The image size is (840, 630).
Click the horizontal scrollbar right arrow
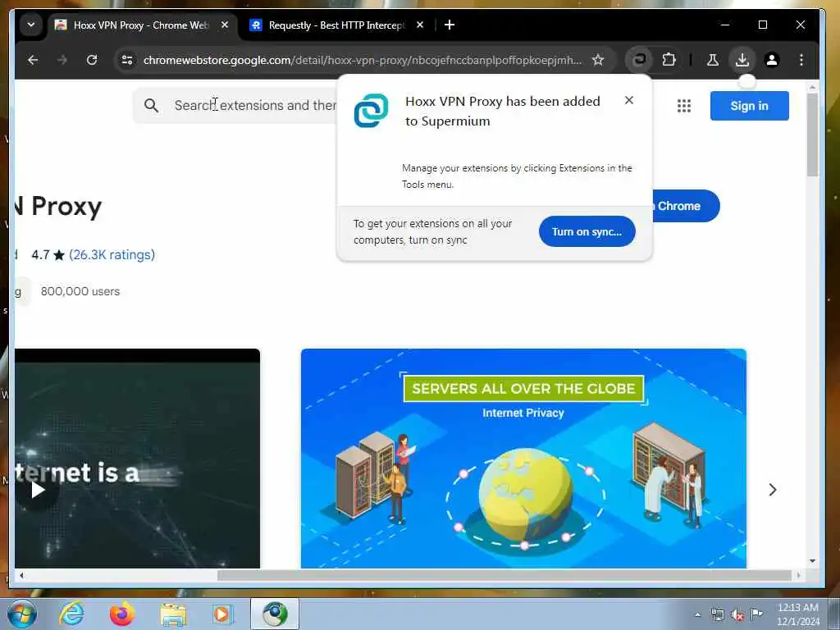(x=798, y=575)
